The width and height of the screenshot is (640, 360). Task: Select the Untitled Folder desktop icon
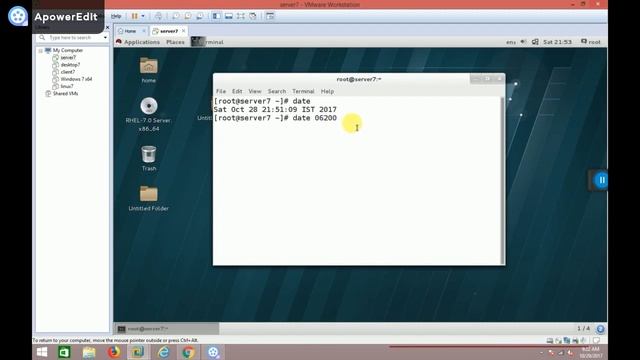click(149, 198)
